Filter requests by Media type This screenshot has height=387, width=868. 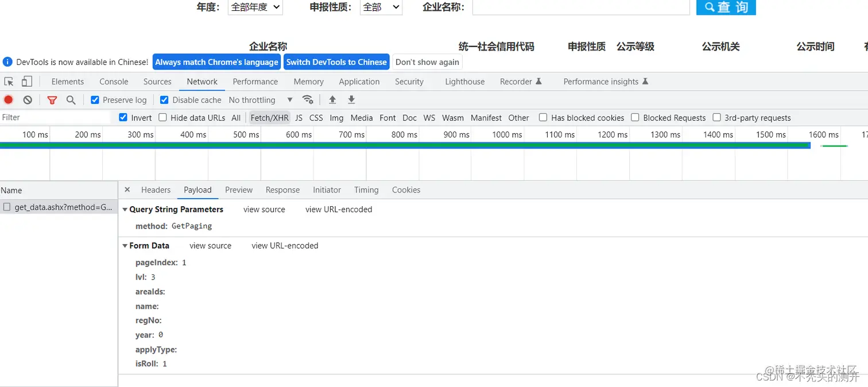[x=362, y=118]
